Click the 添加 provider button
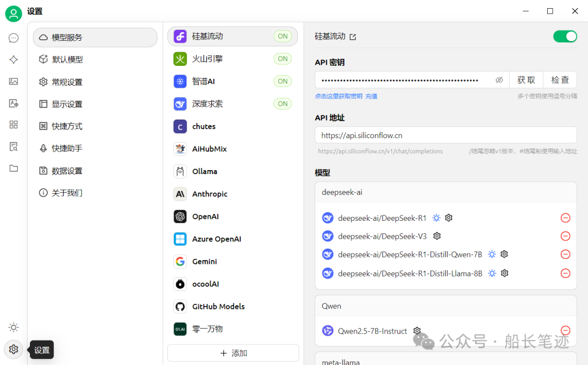 pos(233,353)
